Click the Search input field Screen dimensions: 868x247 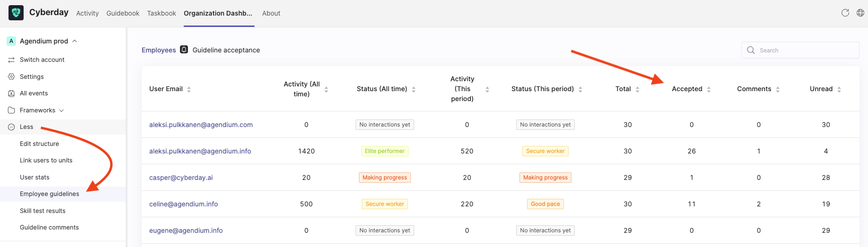(800, 50)
